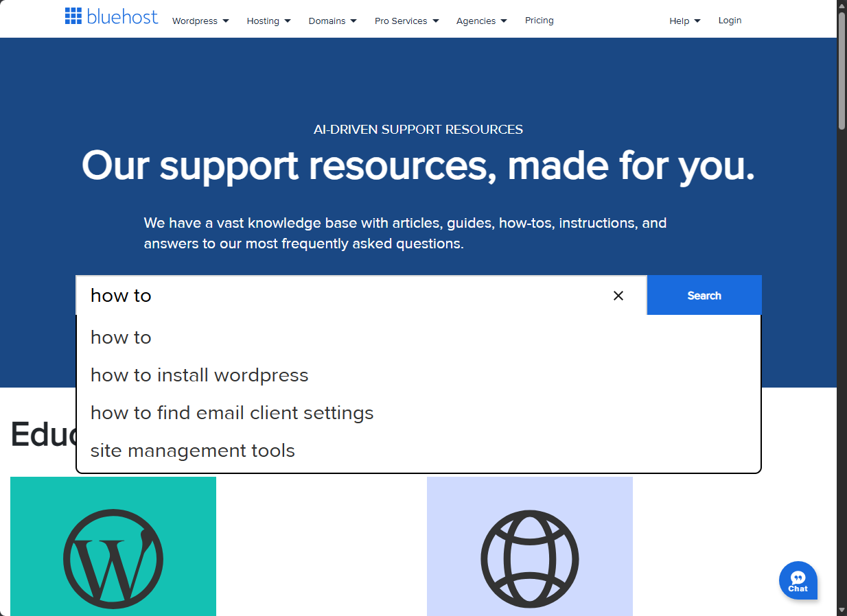847x616 pixels.
Task: Choose 'site management tools' suggestion
Action: [192, 451]
